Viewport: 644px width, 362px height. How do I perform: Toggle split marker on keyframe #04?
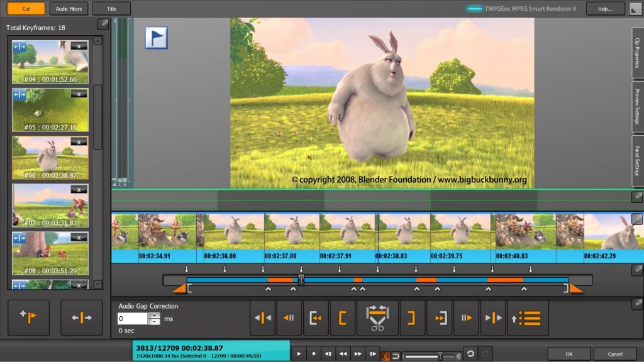tap(19, 46)
